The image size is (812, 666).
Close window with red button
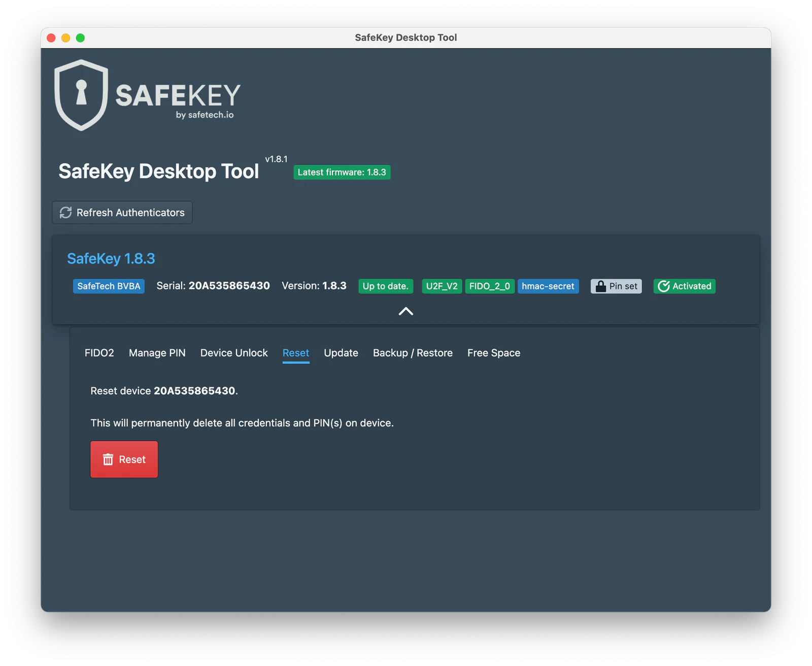pyautogui.click(x=51, y=38)
